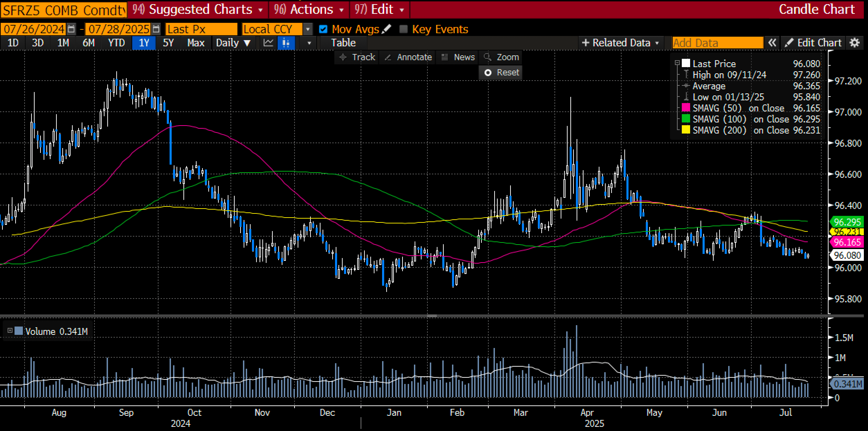The height and width of the screenshot is (431, 868).
Task: Collapse the side panel with the double chevron
Action: tap(772, 43)
